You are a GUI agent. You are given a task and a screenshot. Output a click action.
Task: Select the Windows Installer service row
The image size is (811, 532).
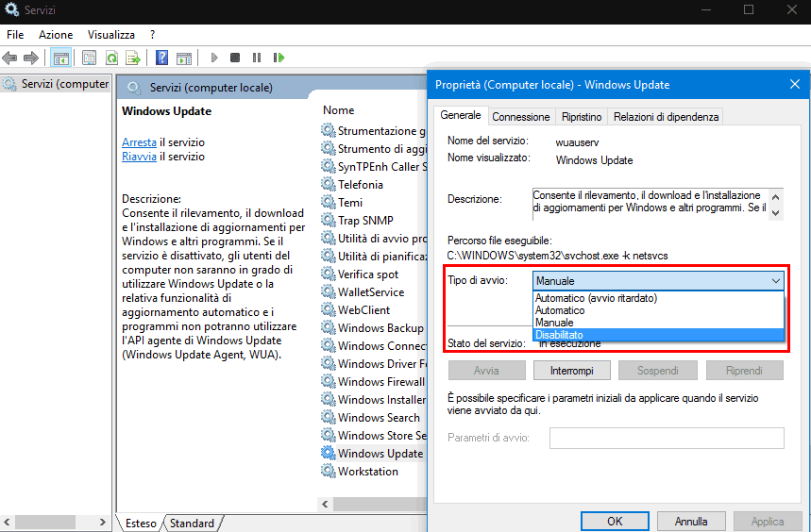point(374,400)
